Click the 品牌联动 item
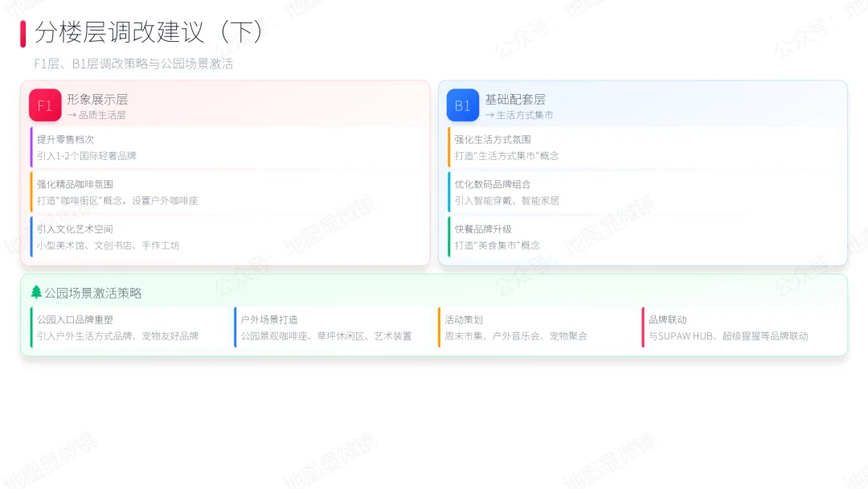Viewport: 868px width, 489px height. [739, 327]
